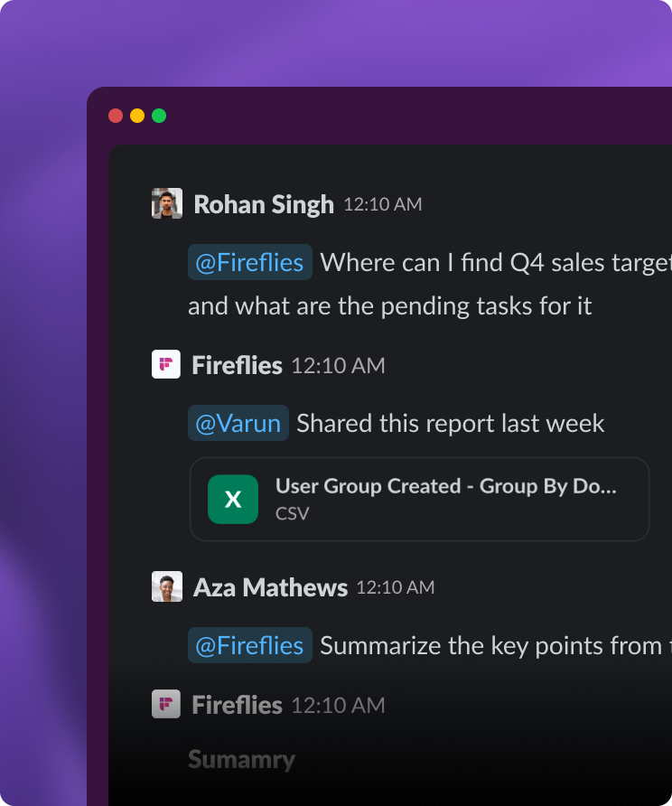Screen dimensions: 672x806
Task: Click the red close window button
Action: click(116, 116)
